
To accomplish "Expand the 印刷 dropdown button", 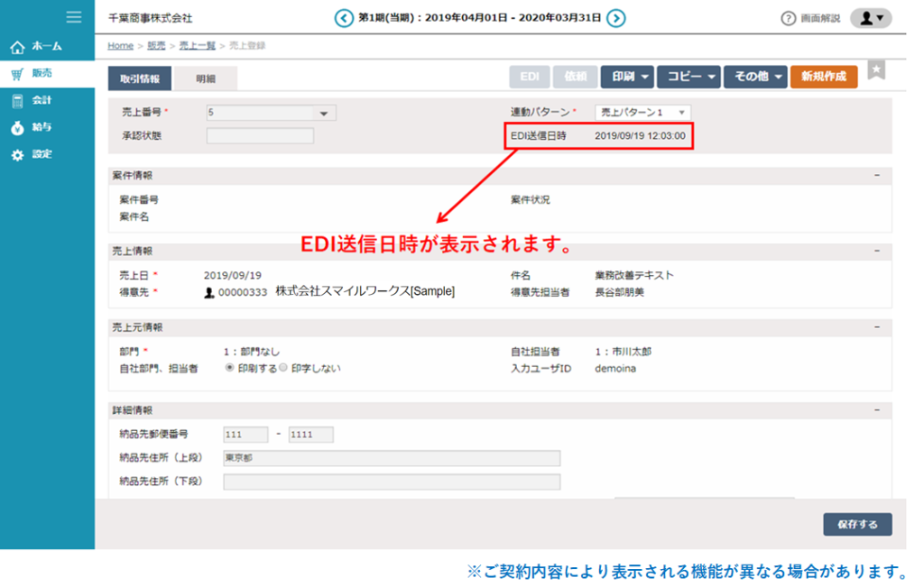I will click(626, 78).
